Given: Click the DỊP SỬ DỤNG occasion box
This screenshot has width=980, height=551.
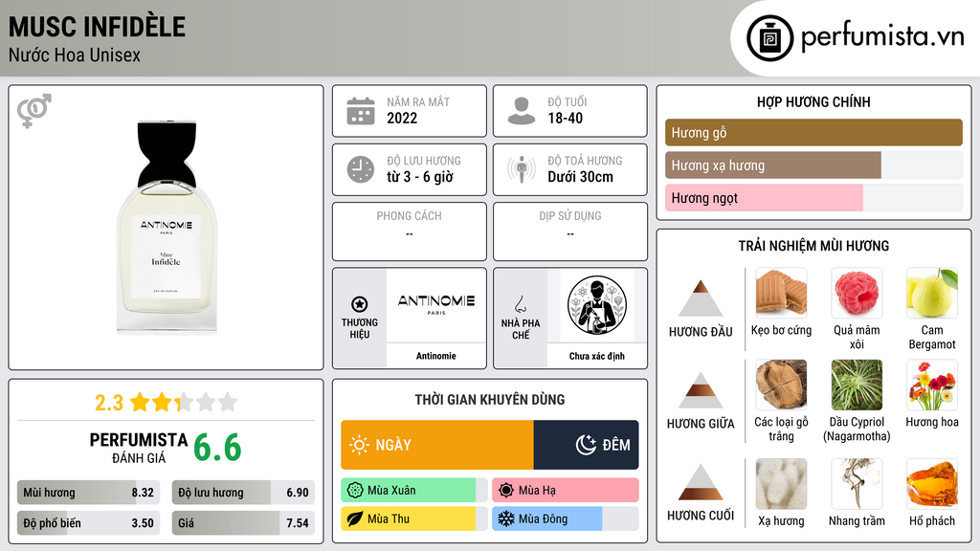Looking at the screenshot, I should [570, 231].
